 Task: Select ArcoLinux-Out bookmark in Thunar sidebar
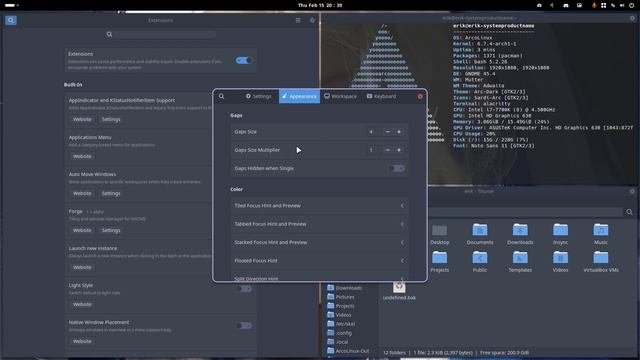348,351
